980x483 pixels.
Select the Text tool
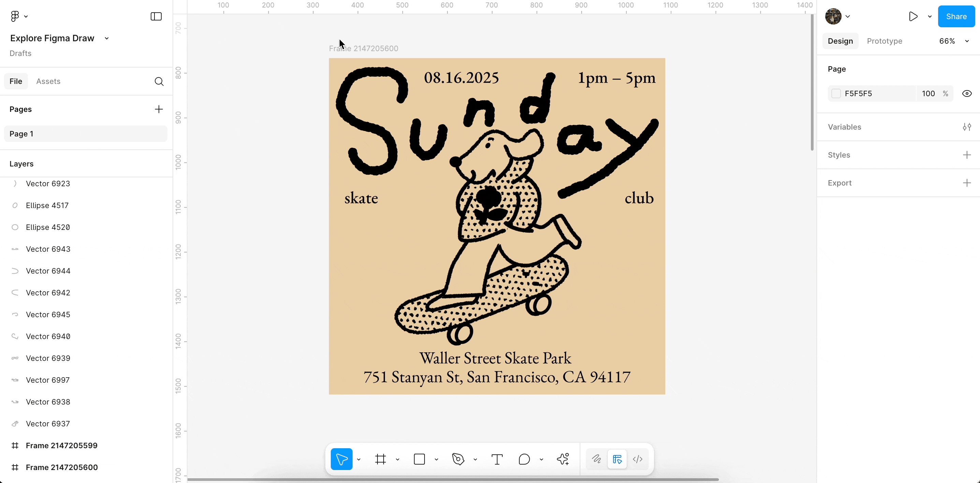(x=497, y=459)
